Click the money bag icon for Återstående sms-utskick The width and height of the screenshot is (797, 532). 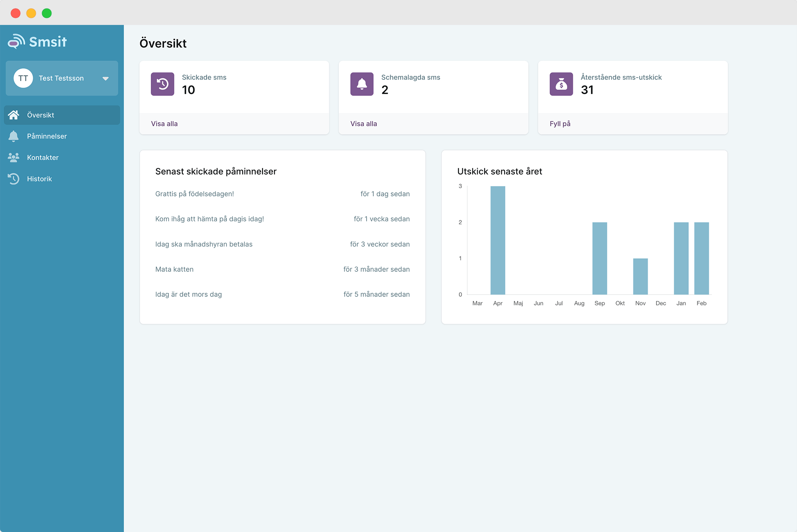click(x=561, y=84)
